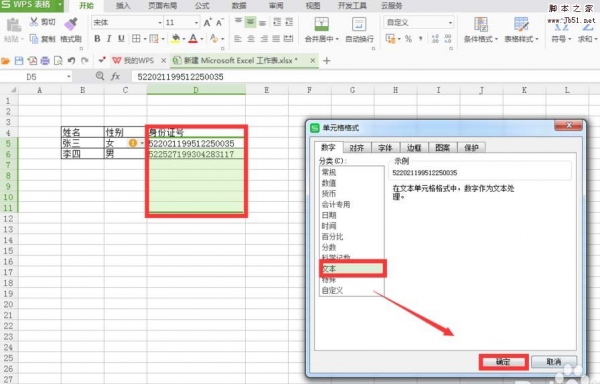Click the increase indent icon

[x=289, y=22]
